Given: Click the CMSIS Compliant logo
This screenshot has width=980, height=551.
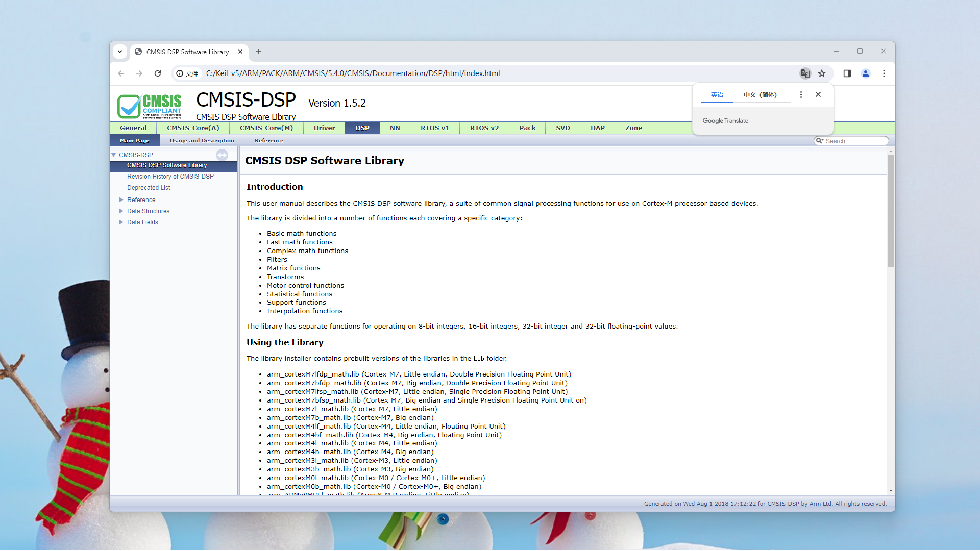Looking at the screenshot, I should click(x=150, y=106).
